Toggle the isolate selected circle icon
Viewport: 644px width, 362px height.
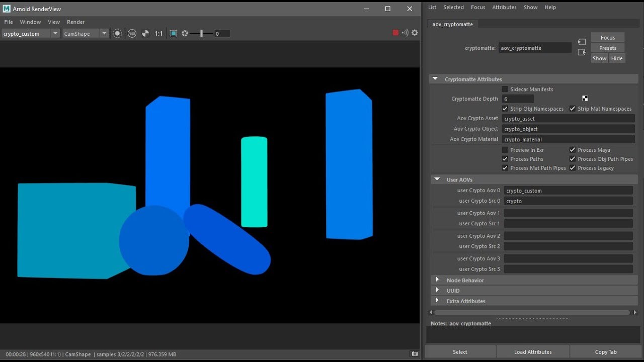(117, 33)
